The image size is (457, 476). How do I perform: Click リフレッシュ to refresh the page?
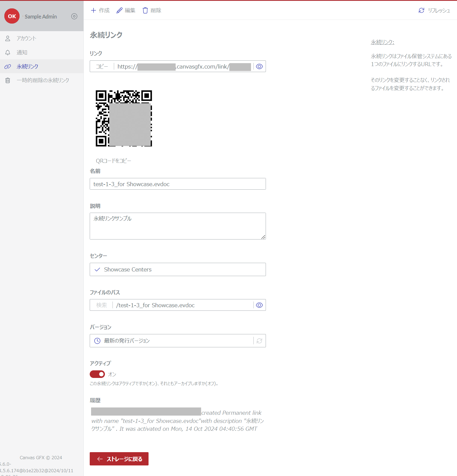(x=434, y=10)
